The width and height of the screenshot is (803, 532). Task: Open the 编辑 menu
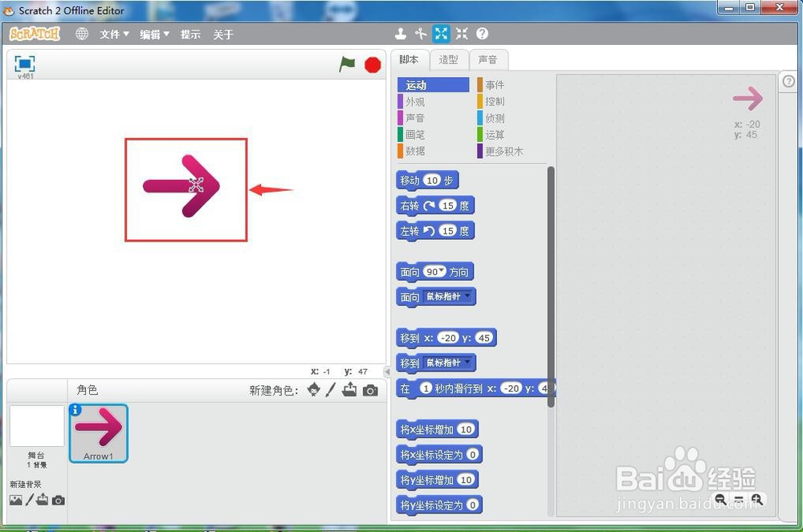(154, 35)
